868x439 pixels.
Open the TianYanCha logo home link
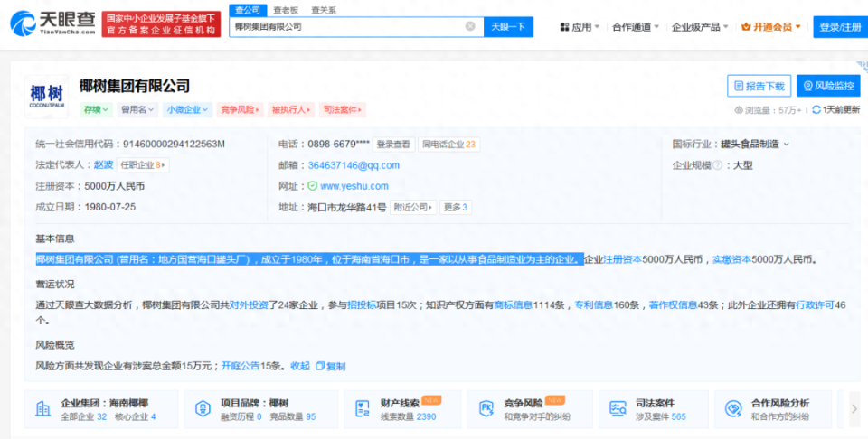(52, 23)
